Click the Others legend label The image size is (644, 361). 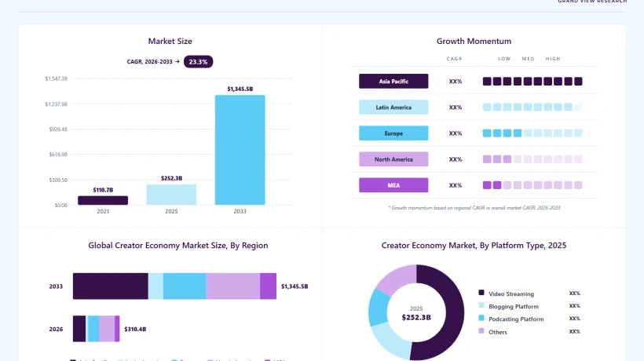498,332
